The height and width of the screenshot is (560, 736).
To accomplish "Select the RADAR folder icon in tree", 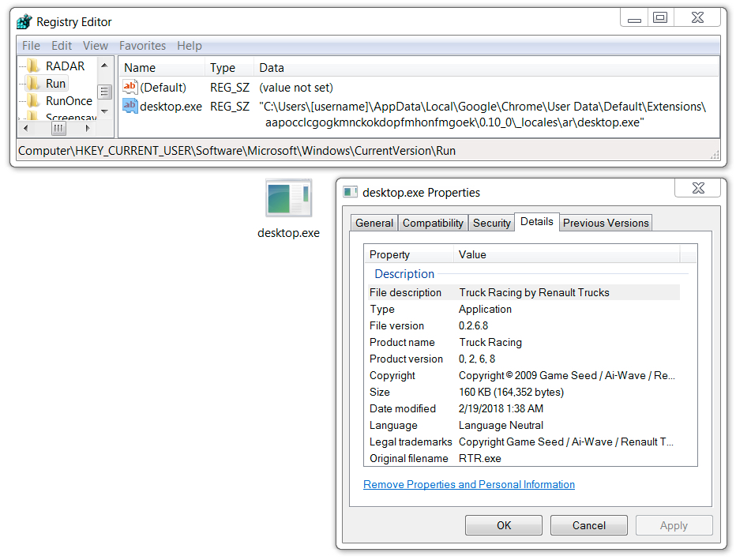I will pyautogui.click(x=33, y=66).
